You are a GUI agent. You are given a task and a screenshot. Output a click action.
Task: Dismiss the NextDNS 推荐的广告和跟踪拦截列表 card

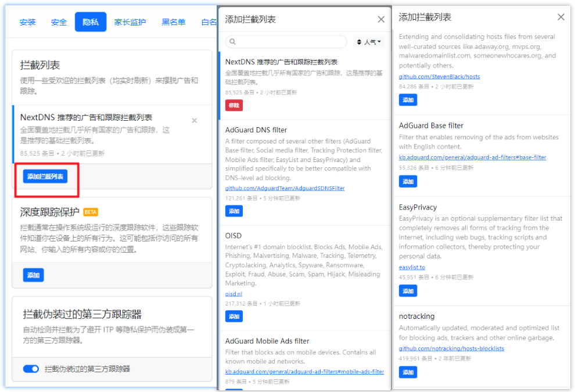(x=195, y=120)
